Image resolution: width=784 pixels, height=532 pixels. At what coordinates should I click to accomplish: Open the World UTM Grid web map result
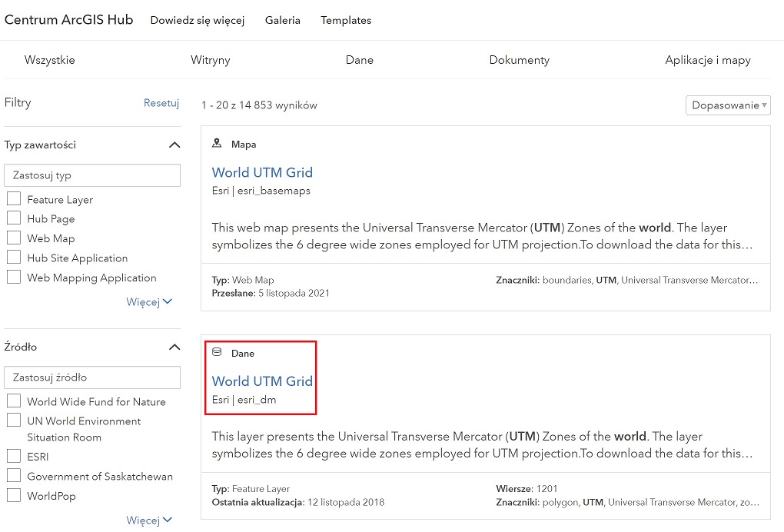(262, 172)
